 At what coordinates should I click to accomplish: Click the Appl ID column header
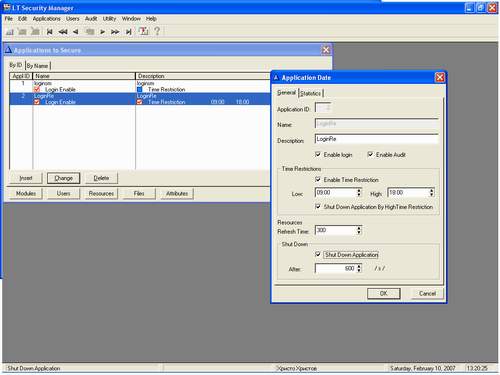21,76
